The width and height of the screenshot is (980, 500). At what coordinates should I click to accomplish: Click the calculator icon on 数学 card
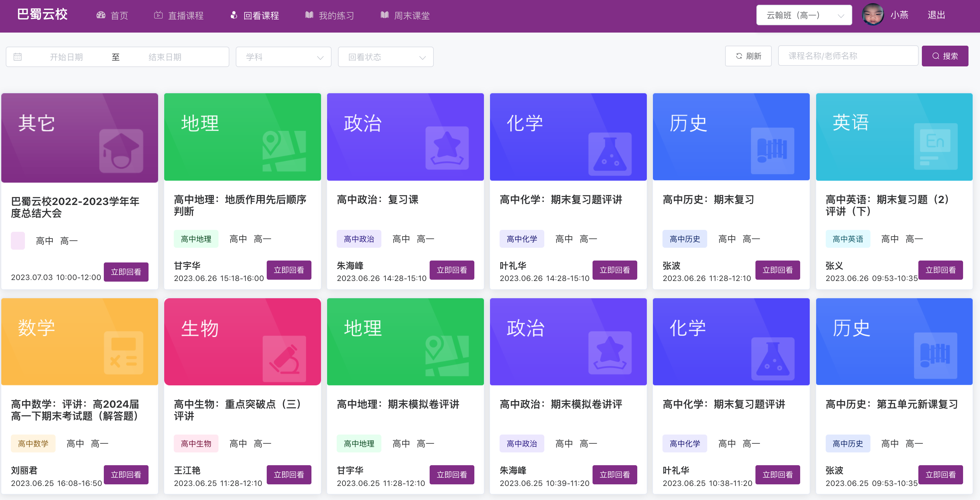(x=124, y=353)
